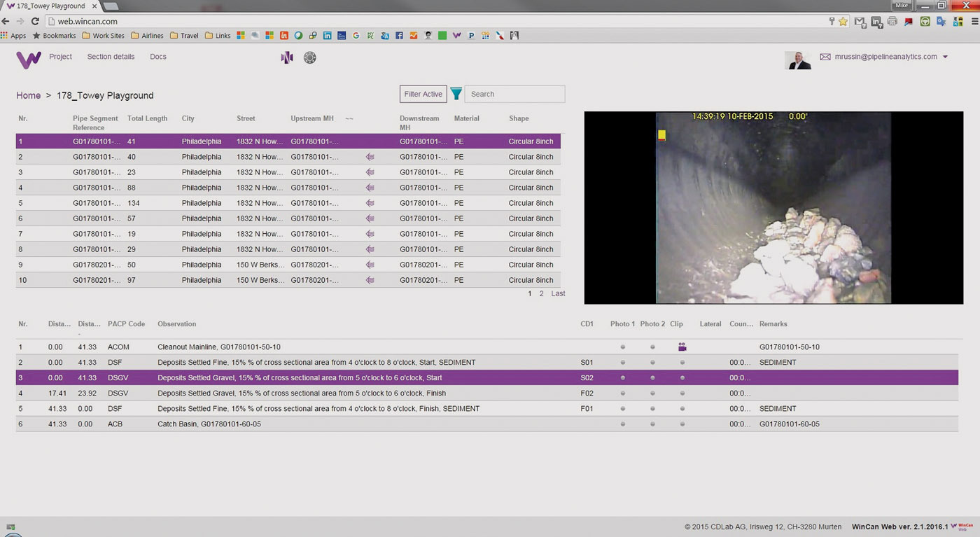The image size is (980, 537).
Task: Click Photo 1 dot for ACOM row
Action: coord(622,347)
